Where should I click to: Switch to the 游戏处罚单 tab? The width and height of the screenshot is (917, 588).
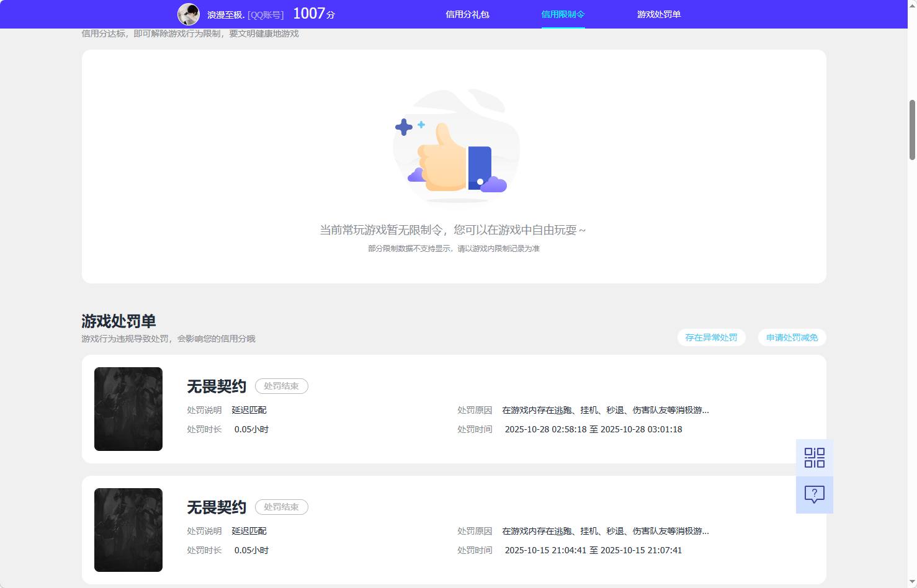[658, 14]
